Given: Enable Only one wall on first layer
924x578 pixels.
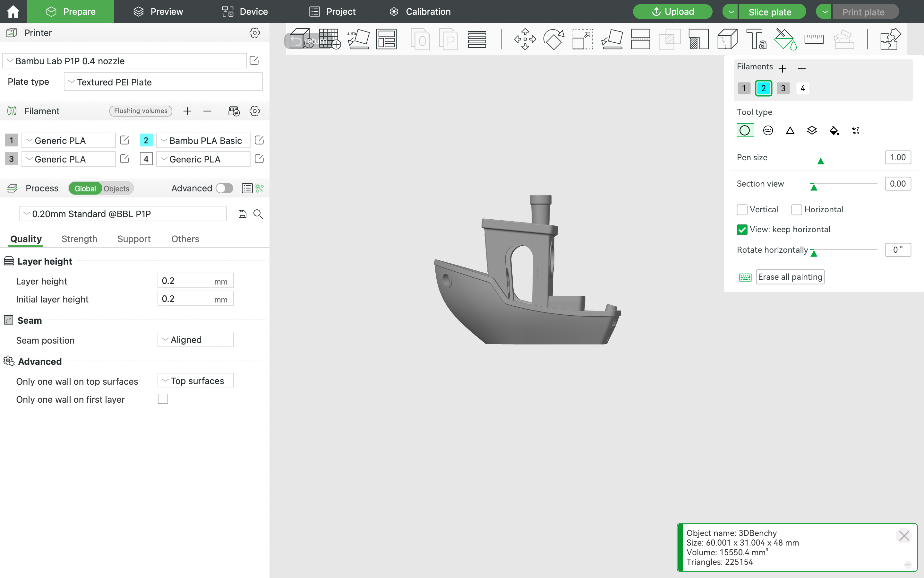Looking at the screenshot, I should [163, 399].
